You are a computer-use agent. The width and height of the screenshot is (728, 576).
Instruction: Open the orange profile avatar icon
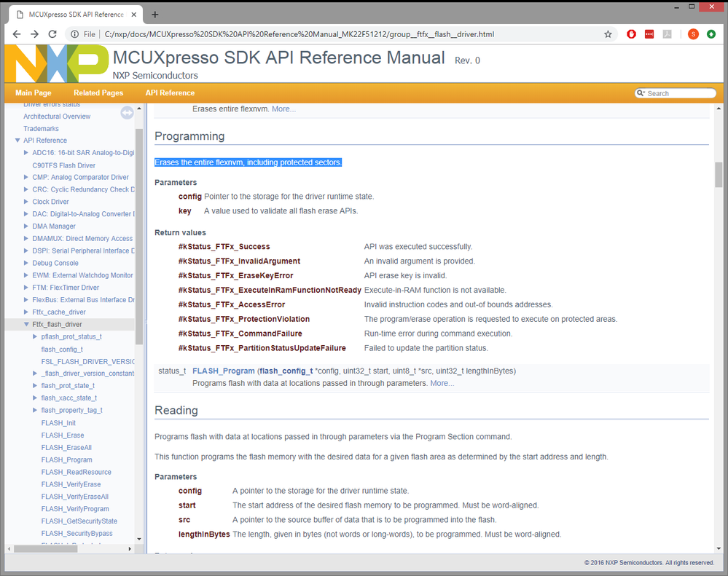693,33
